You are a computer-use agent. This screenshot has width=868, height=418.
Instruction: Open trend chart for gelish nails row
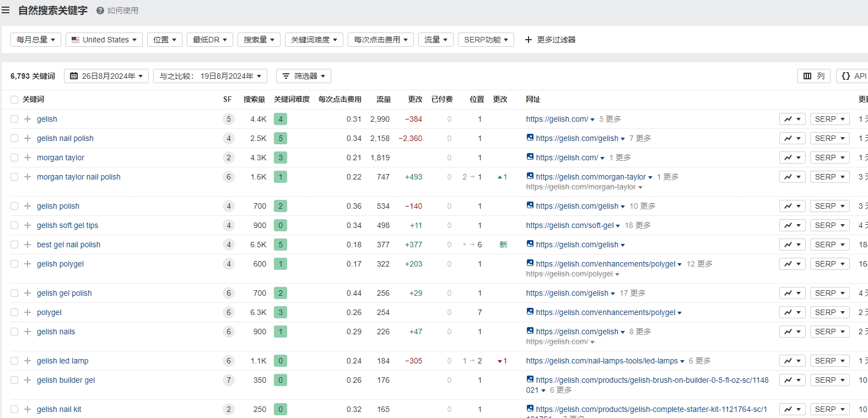pyautogui.click(x=792, y=332)
